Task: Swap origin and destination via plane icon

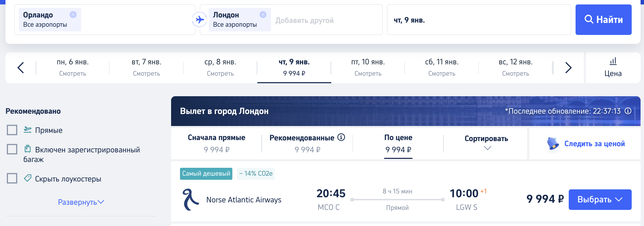Action: point(199,20)
